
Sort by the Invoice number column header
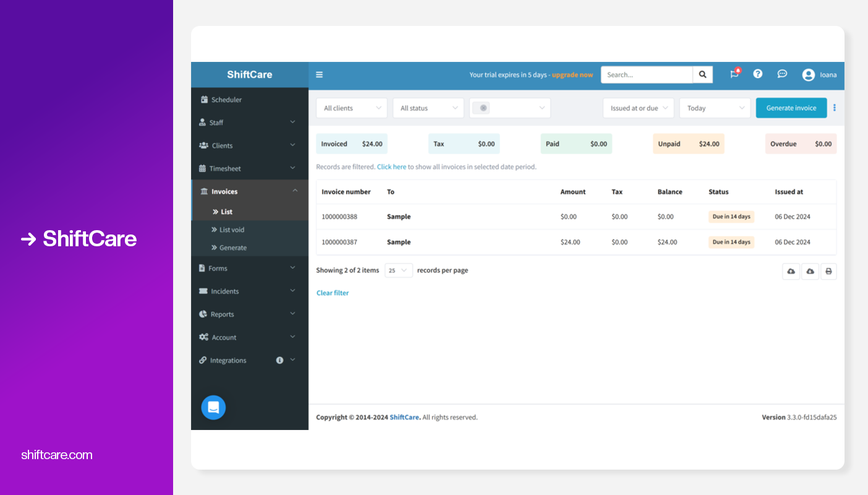tap(346, 192)
